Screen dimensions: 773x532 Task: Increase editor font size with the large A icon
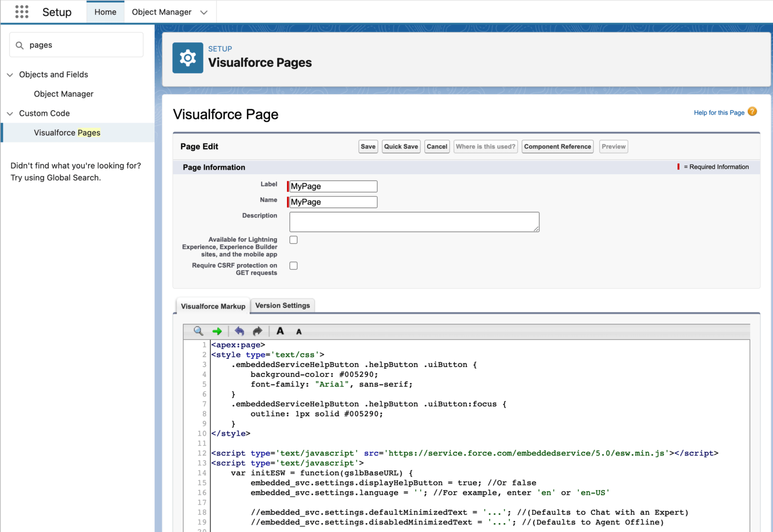(x=280, y=331)
